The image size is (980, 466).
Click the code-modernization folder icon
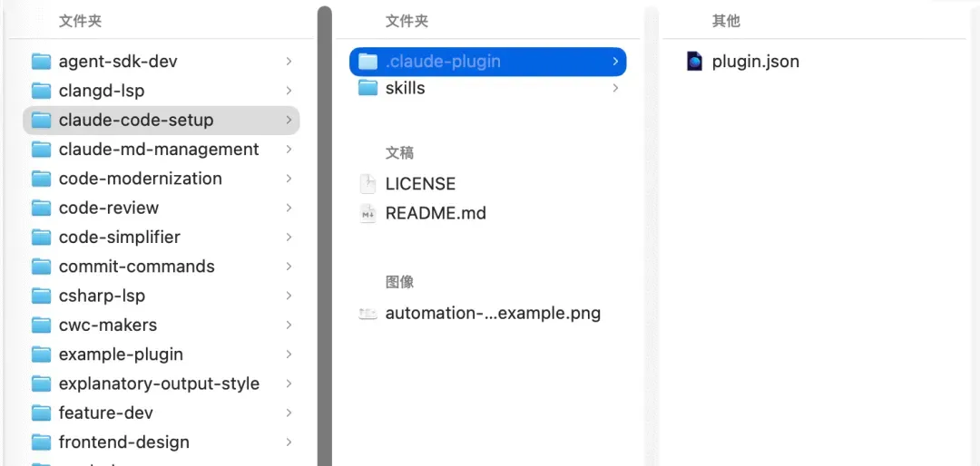coord(41,179)
